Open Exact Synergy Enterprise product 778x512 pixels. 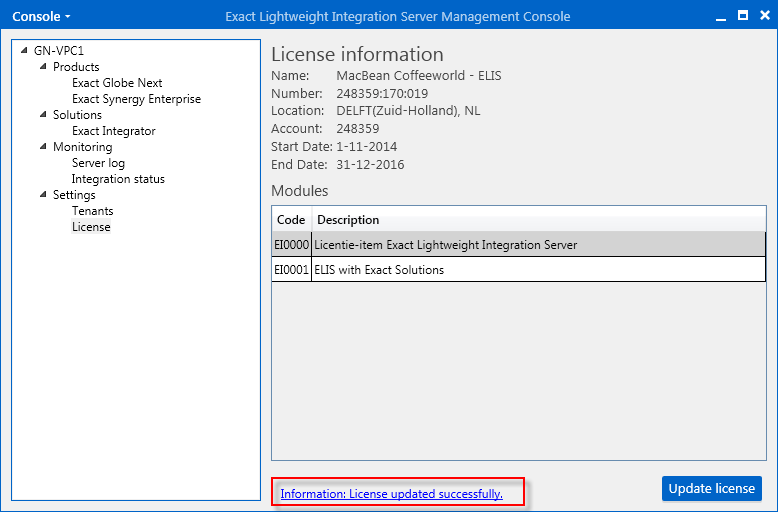[136, 99]
